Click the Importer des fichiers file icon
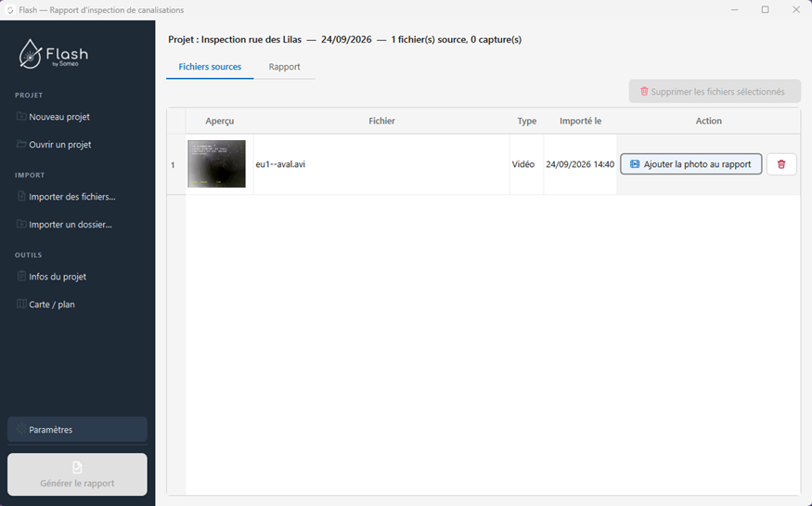Image resolution: width=812 pixels, height=506 pixels. click(x=21, y=196)
